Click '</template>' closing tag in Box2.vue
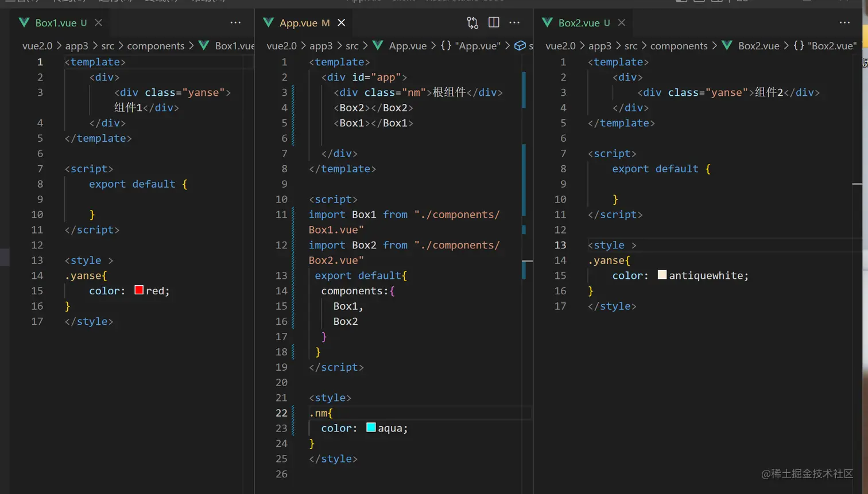The width and height of the screenshot is (868, 494). point(621,123)
